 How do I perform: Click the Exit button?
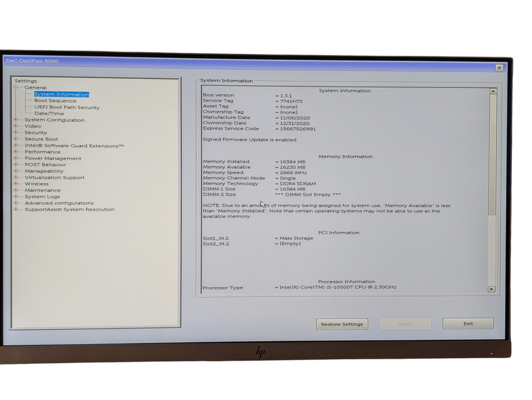468,323
